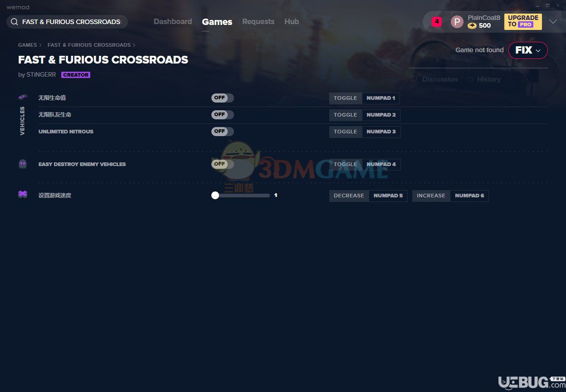This screenshot has width=566, height=392.
Task: Click the ghost enemy category icon
Action: point(23,164)
